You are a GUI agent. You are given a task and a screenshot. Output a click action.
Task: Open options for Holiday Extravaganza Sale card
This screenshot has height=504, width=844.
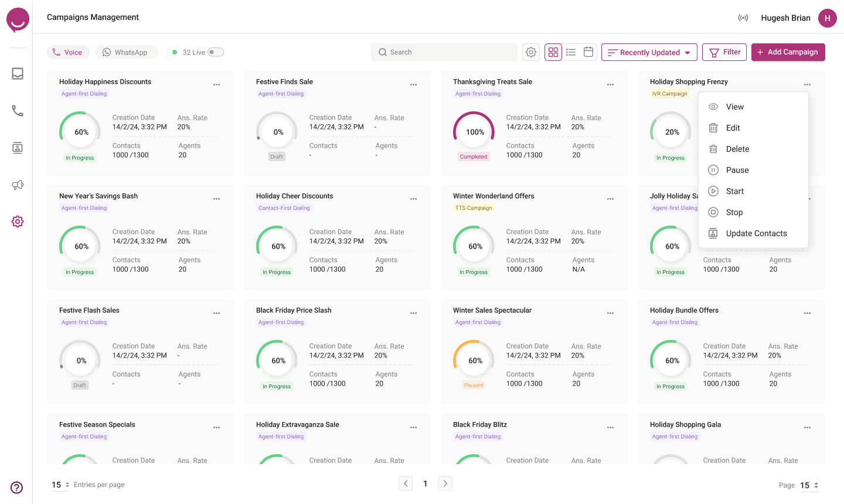coord(414,428)
